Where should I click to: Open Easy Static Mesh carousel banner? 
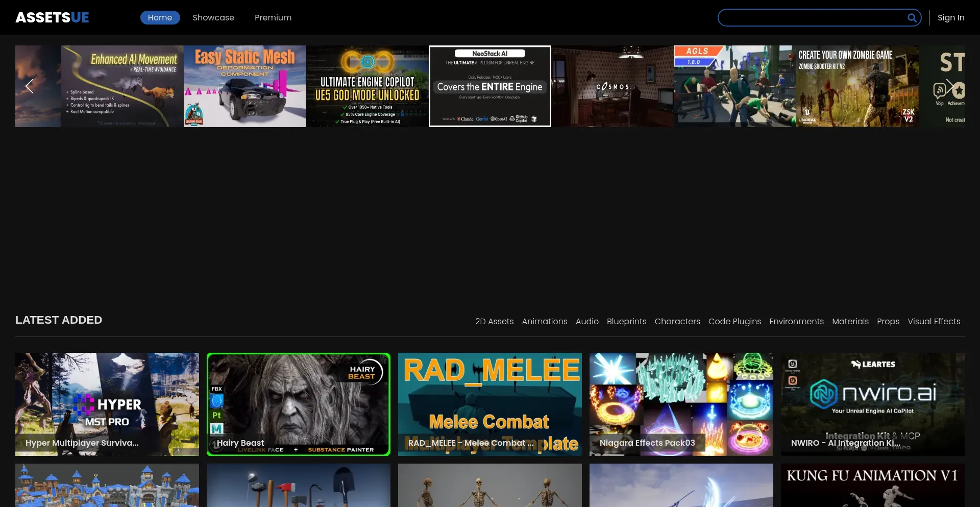(x=245, y=86)
